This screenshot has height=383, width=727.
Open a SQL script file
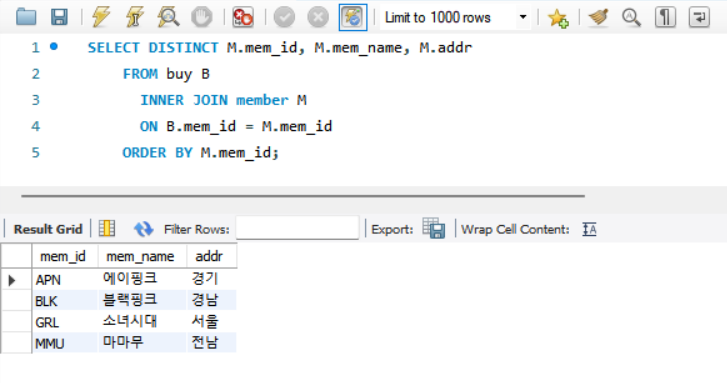click(26, 17)
